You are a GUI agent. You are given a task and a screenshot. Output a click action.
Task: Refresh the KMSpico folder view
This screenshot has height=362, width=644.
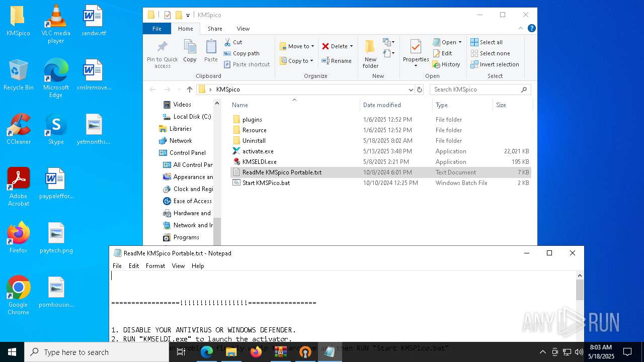(x=420, y=89)
